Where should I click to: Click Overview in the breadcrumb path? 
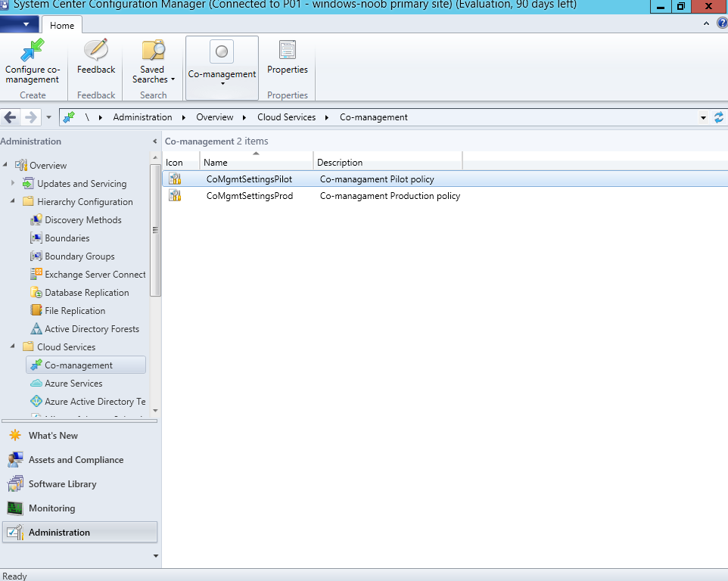[x=214, y=117]
